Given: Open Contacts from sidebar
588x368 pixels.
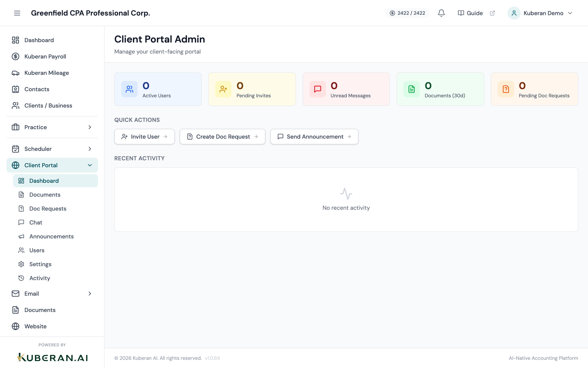Looking at the screenshot, I should 52,89.
